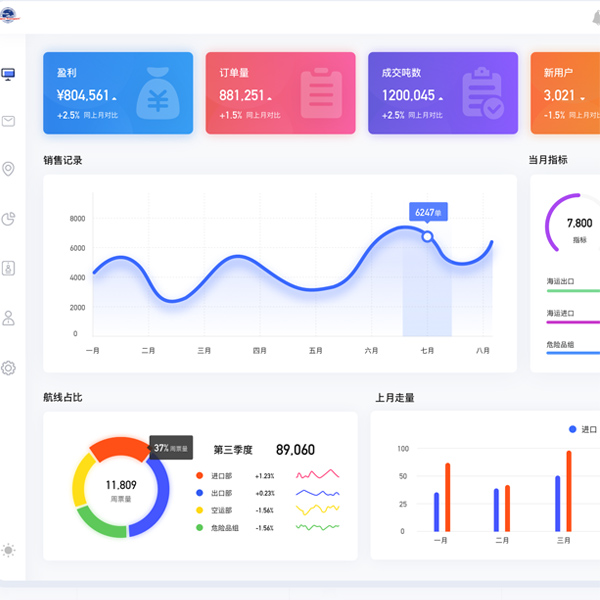Screen dimensions: 600x600
Task: Open the dashboard monitor icon in sidebar
Action: (x=9, y=74)
